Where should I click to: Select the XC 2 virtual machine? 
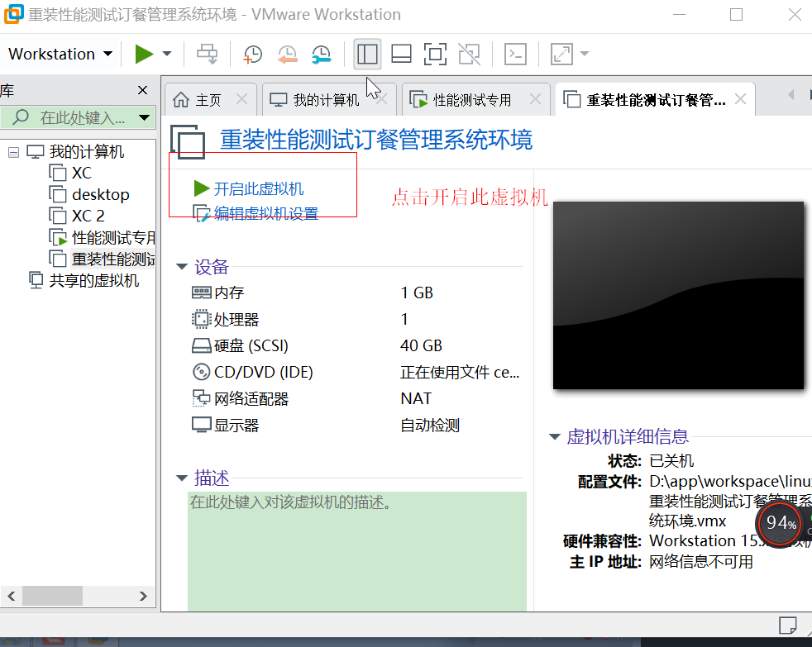(x=88, y=216)
